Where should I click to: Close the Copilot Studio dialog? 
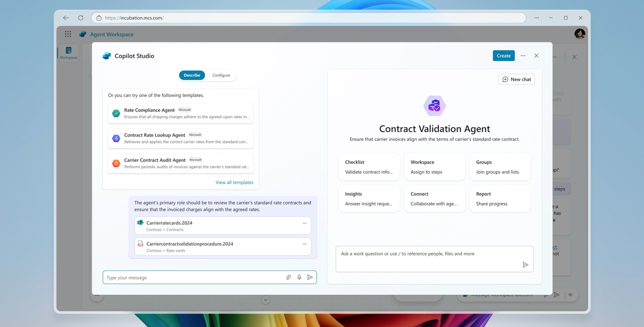coord(536,56)
